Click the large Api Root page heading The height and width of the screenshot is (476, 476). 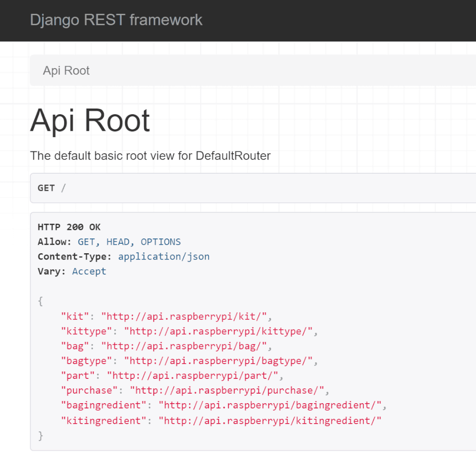coord(90,120)
